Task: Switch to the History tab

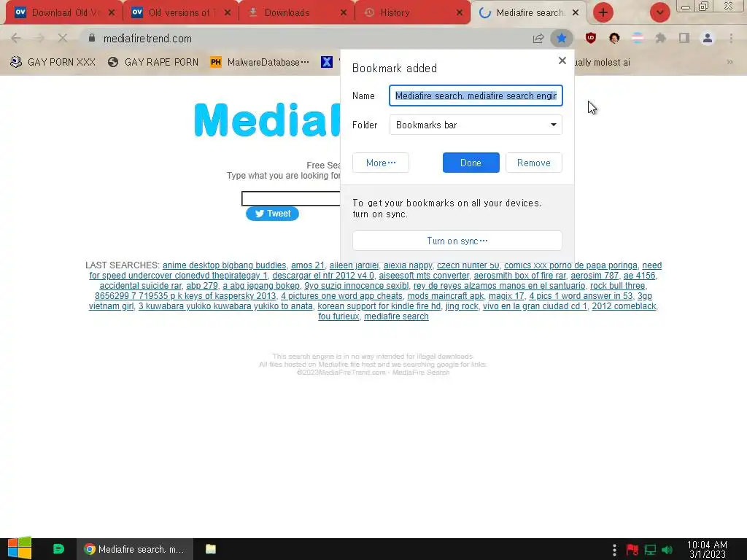Action: 413,12
